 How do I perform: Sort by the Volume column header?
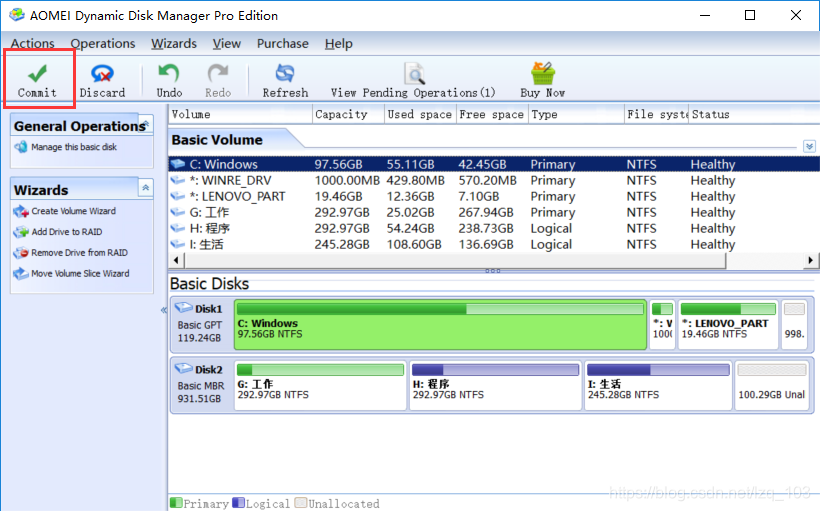point(240,114)
